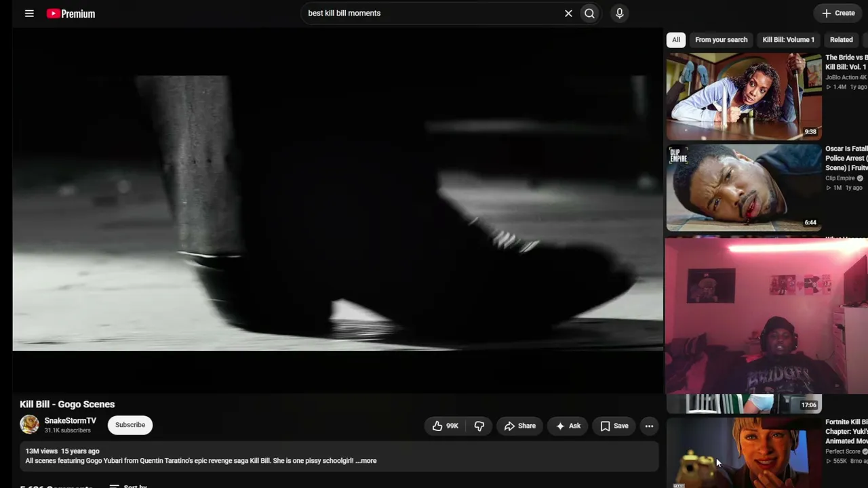Open the Fortnite Kill Bill thumbnail

[x=743, y=452]
